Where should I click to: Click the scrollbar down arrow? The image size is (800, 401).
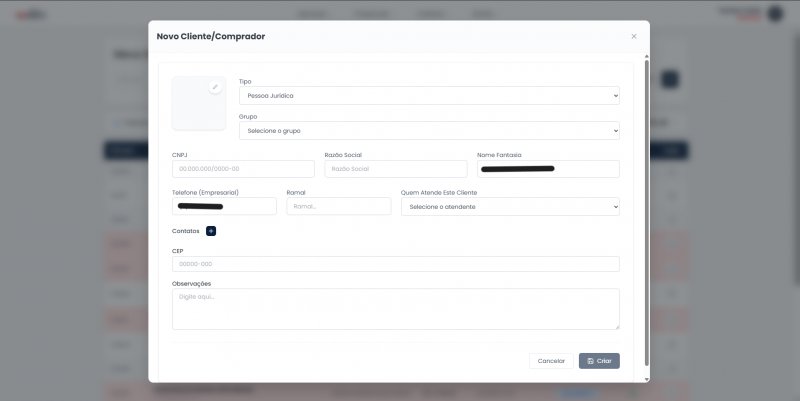(x=647, y=380)
